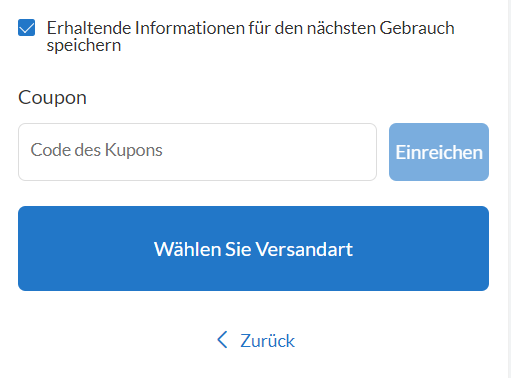Image resolution: width=511 pixels, height=378 pixels.
Task: Click the blue checkmark icon
Action: point(27,27)
